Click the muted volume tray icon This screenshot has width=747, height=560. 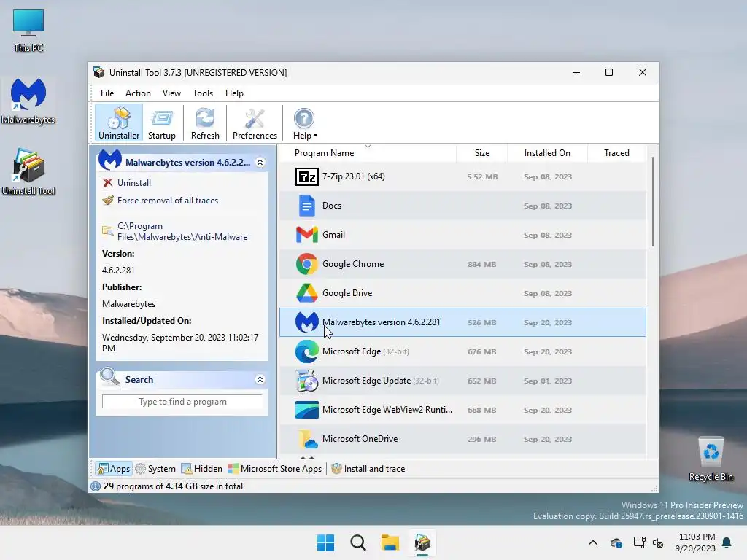click(659, 542)
